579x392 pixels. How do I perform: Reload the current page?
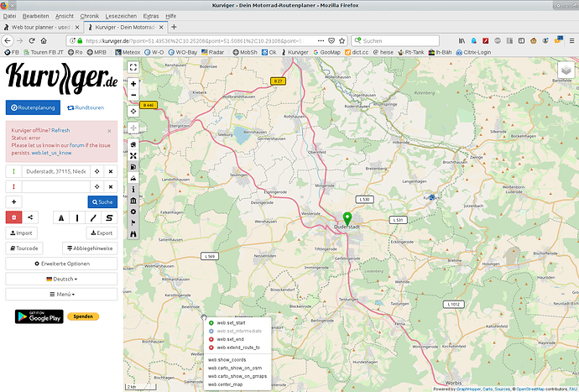click(x=32, y=40)
